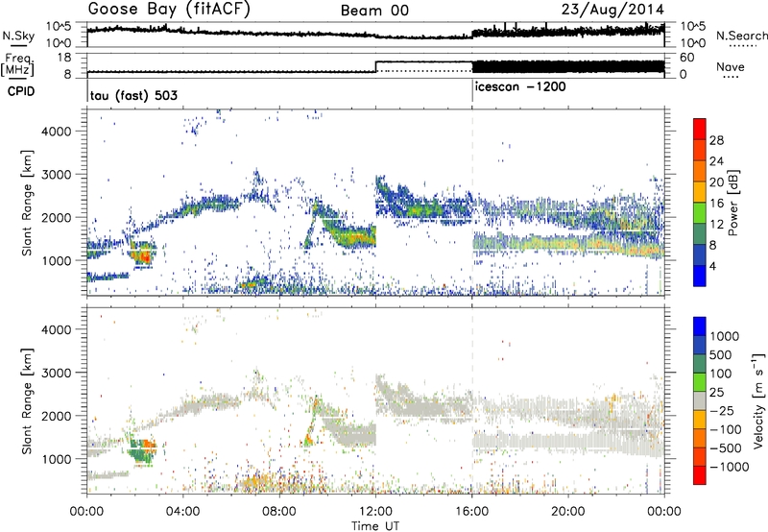Click the '16:00' time tick
The image size is (768, 532).
click(x=471, y=512)
